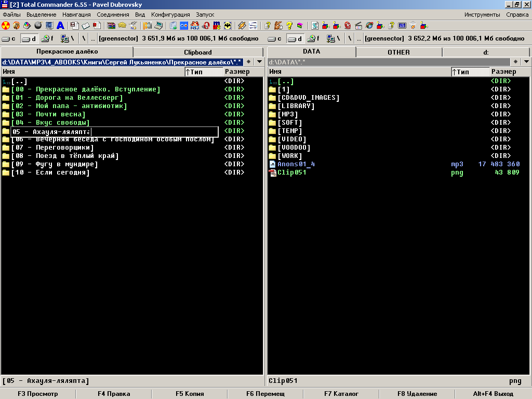Open network drive in right panel
The width and height of the screenshot is (532, 399).
333,38
